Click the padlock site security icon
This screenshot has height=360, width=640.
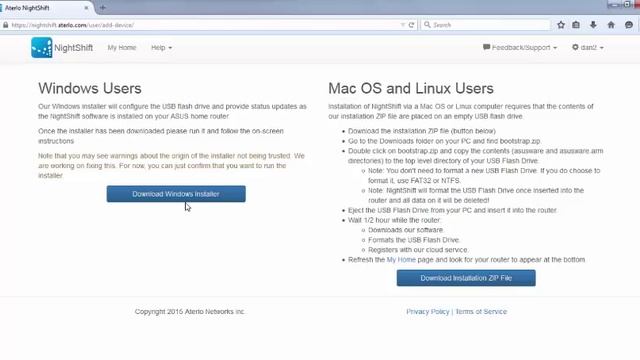(5, 25)
